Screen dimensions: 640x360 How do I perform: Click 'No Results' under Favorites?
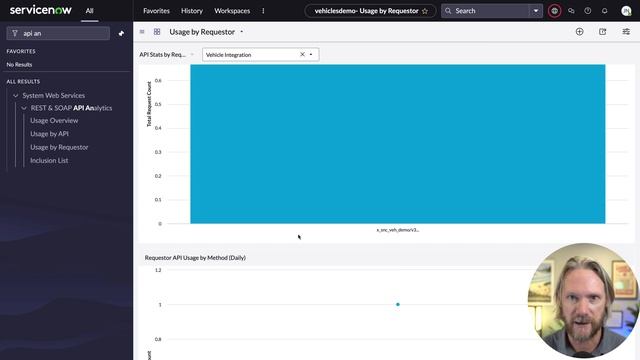coord(19,64)
